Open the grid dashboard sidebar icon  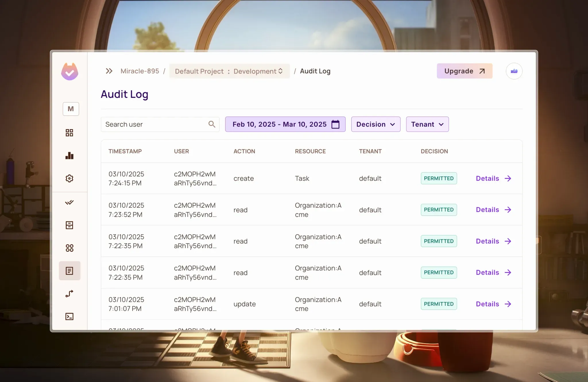click(x=69, y=133)
